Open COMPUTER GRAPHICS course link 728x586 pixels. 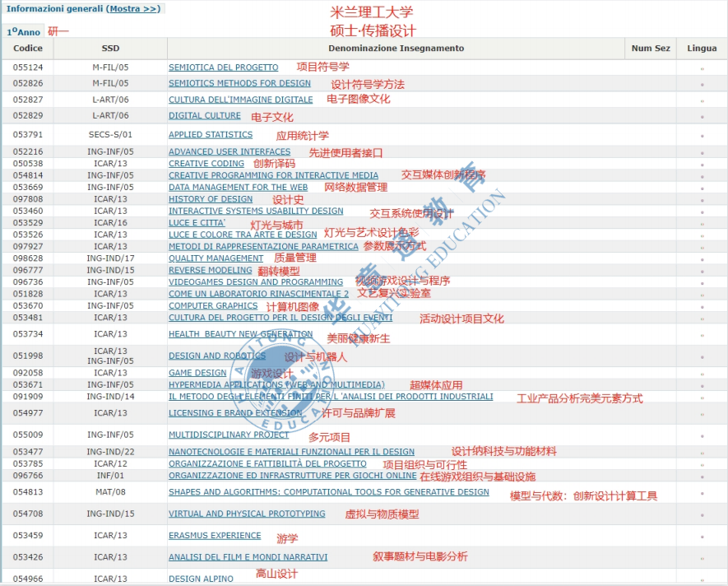(213, 306)
